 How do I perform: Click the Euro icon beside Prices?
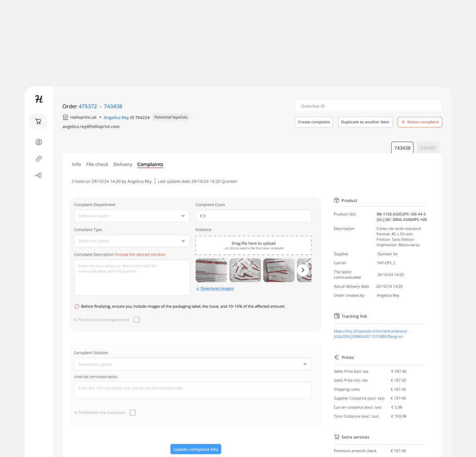click(337, 357)
